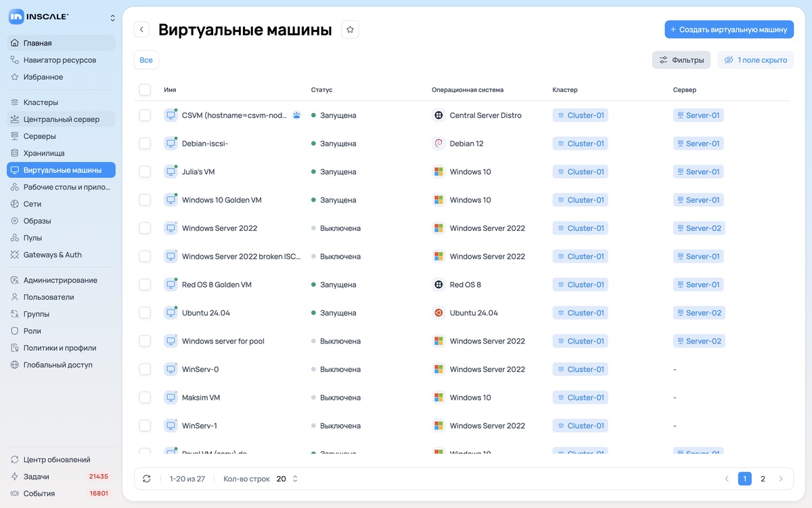Go to next page with right chevron

tap(781, 479)
